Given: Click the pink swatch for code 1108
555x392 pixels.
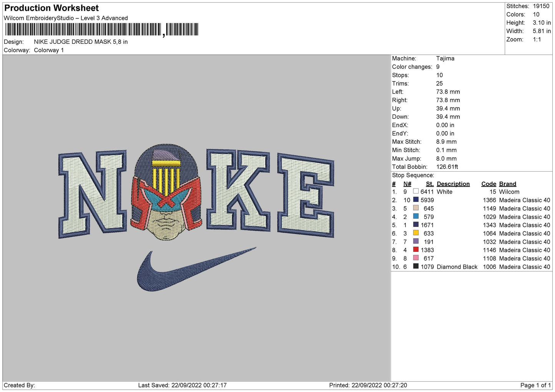Looking at the screenshot, I should click(x=416, y=258).
